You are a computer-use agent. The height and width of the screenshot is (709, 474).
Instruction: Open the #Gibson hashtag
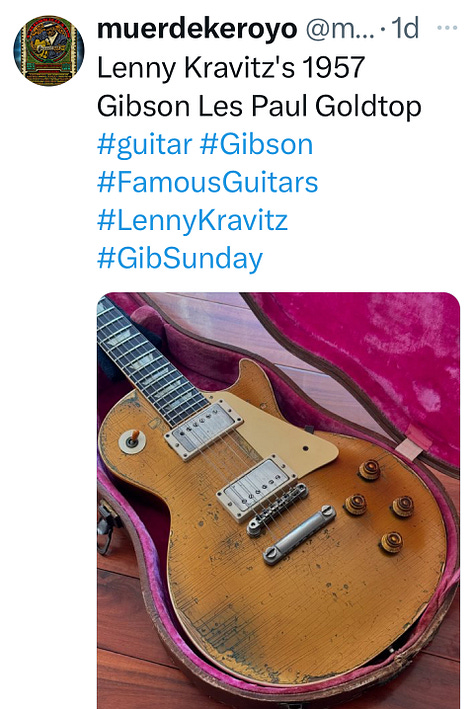coord(256,145)
